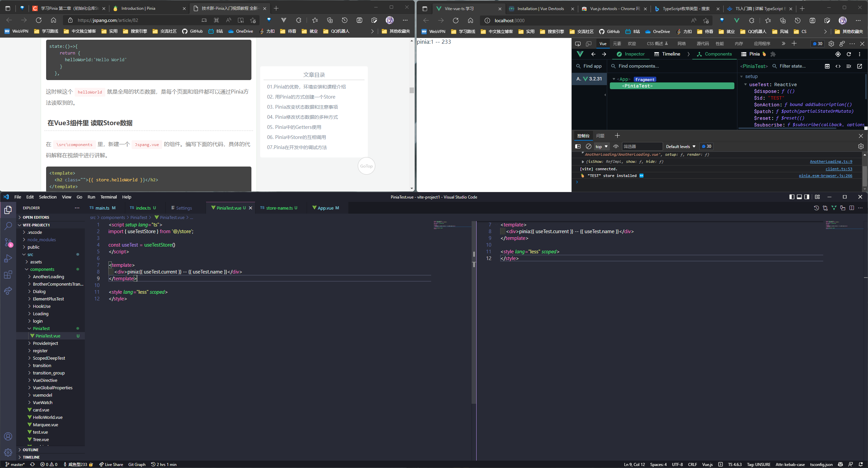Open Source Control view in activity bar
The width and height of the screenshot is (868, 468).
coord(8,242)
